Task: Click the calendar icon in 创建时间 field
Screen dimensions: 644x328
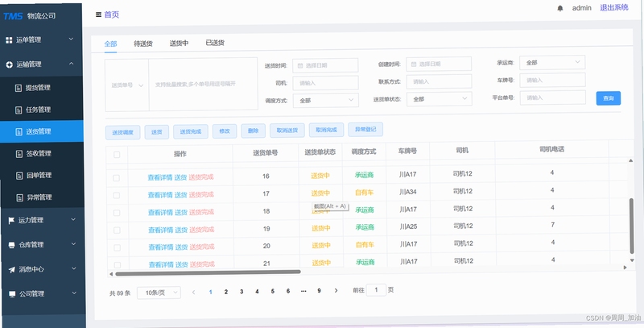Action: pos(414,64)
